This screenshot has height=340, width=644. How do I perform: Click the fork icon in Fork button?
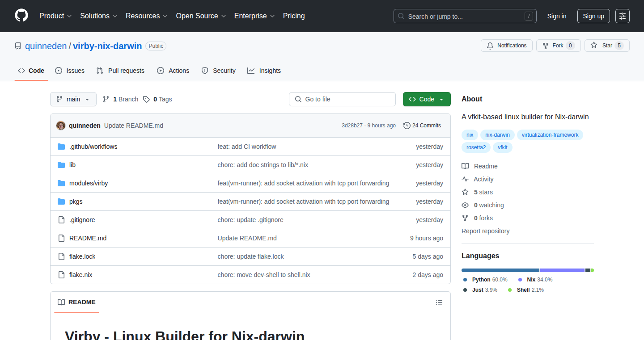[546, 46]
